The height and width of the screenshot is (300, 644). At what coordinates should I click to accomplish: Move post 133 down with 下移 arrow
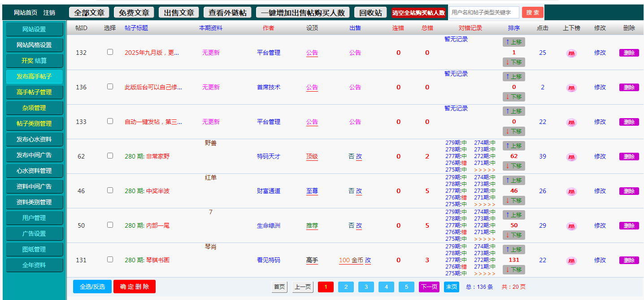pos(513,132)
